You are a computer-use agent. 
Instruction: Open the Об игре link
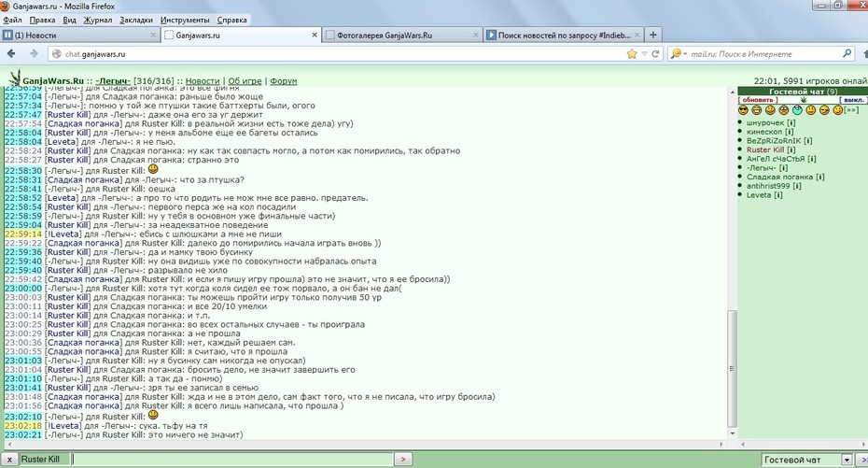coord(245,81)
